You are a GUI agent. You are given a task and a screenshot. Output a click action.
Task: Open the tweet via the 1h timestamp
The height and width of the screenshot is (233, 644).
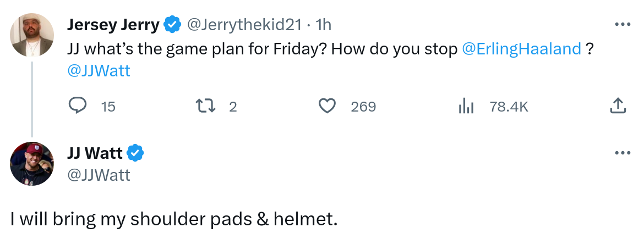(324, 25)
